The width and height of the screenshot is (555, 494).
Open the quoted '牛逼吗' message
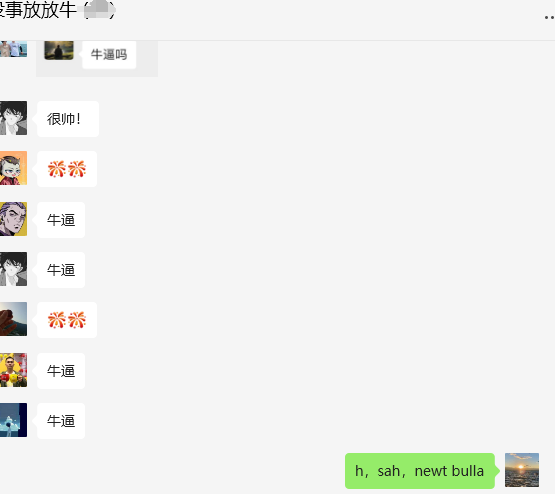coord(109,54)
